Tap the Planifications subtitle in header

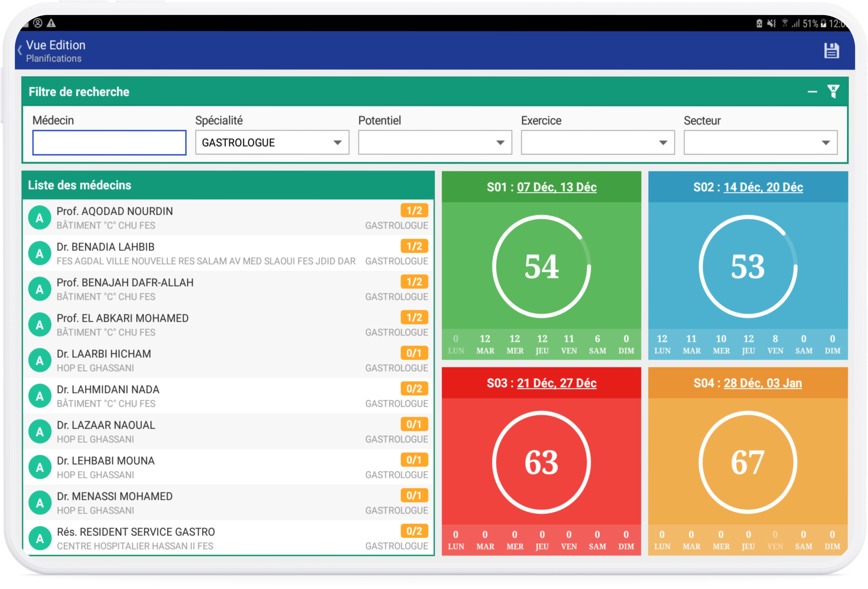[x=54, y=58]
